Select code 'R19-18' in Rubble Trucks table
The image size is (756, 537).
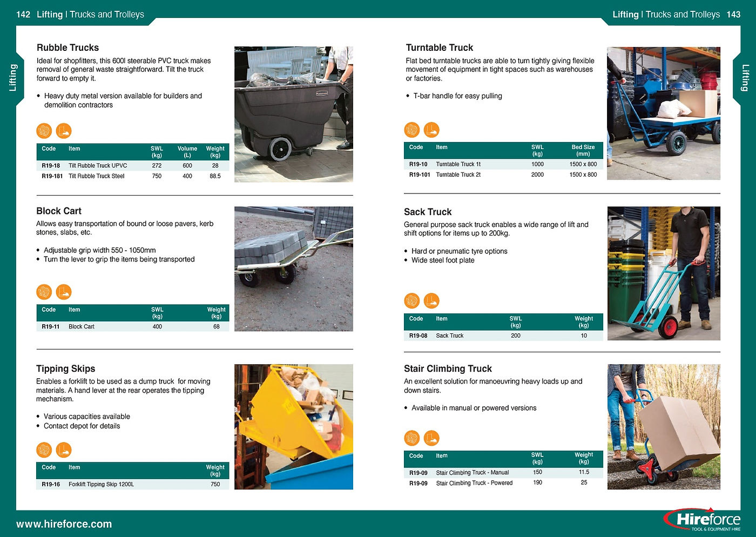[x=51, y=166]
